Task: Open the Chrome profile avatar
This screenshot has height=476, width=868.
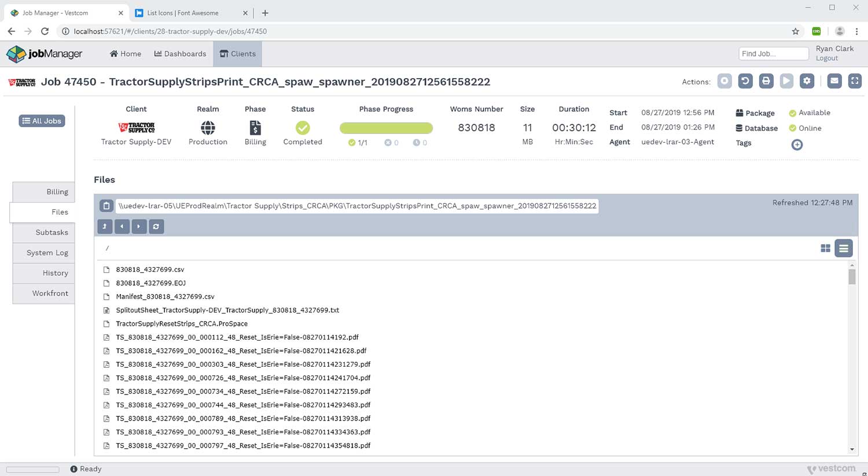Action: (x=840, y=31)
